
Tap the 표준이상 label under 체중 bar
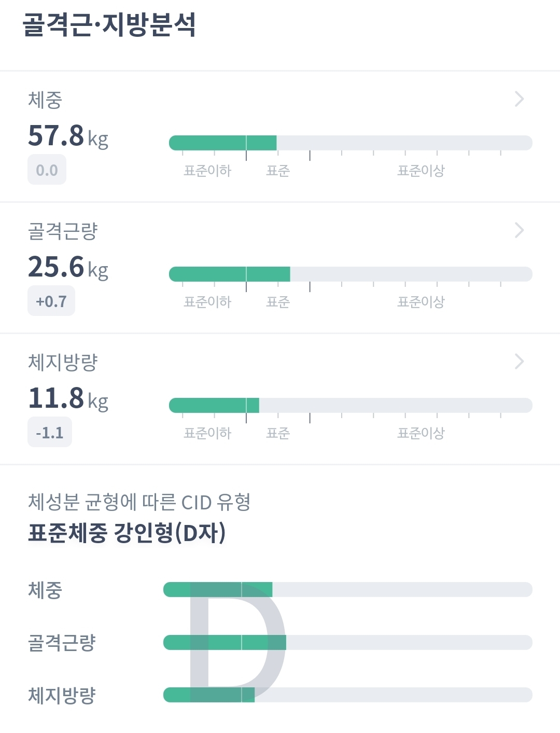point(421,170)
